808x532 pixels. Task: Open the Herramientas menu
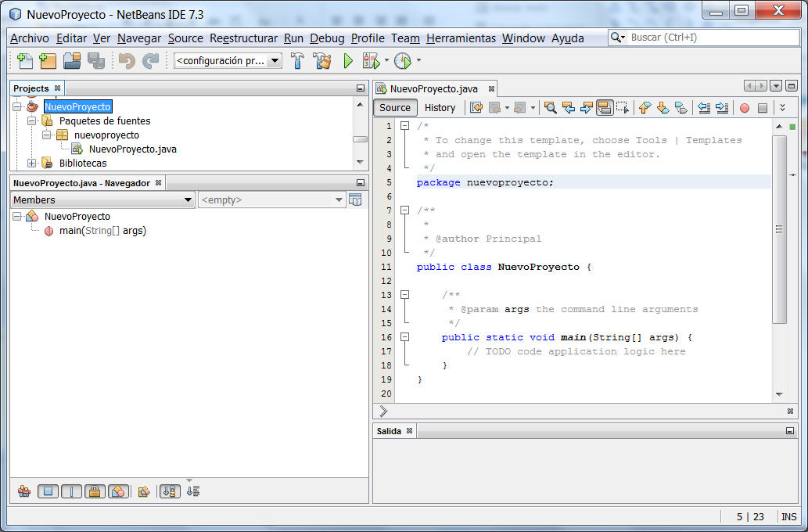coord(461,38)
